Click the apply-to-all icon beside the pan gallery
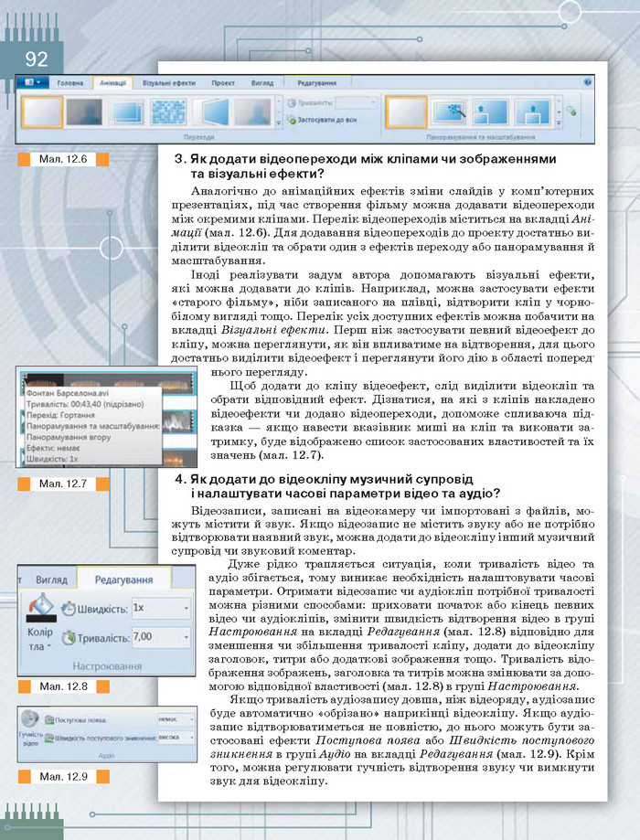640x840 pixels. 572,112
